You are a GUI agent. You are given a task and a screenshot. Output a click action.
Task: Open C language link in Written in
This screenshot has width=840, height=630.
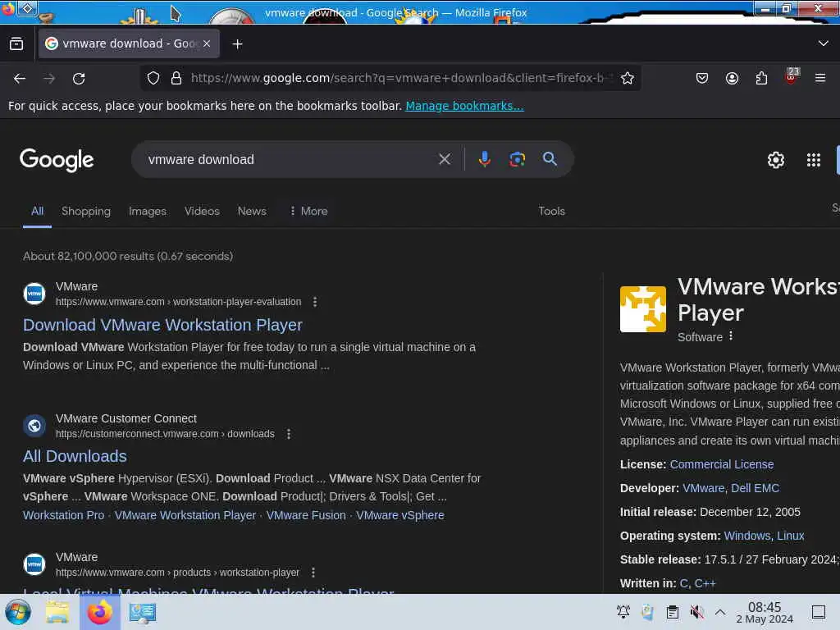684,583
